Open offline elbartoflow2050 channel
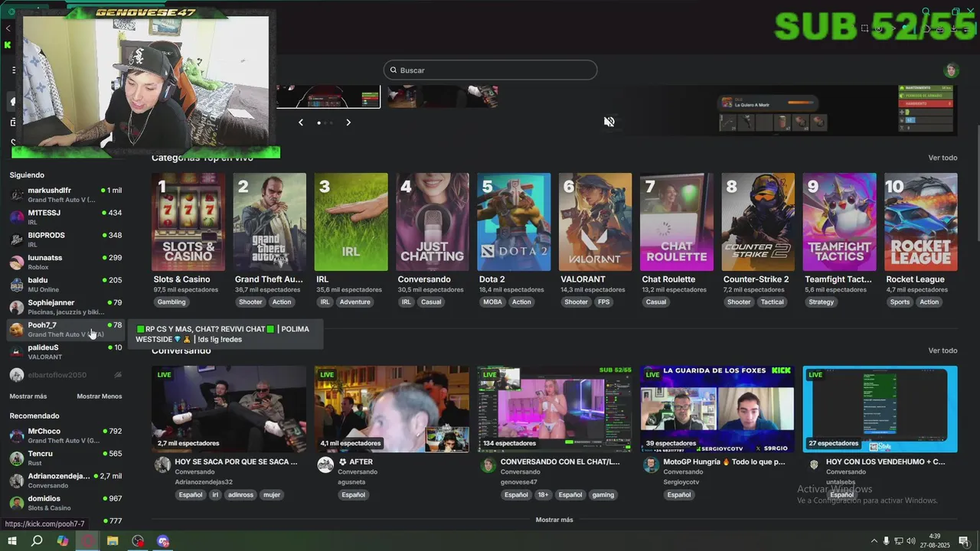 click(65, 375)
